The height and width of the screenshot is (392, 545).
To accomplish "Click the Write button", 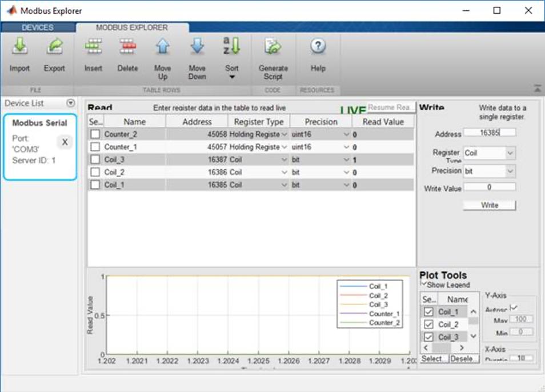I will click(489, 205).
